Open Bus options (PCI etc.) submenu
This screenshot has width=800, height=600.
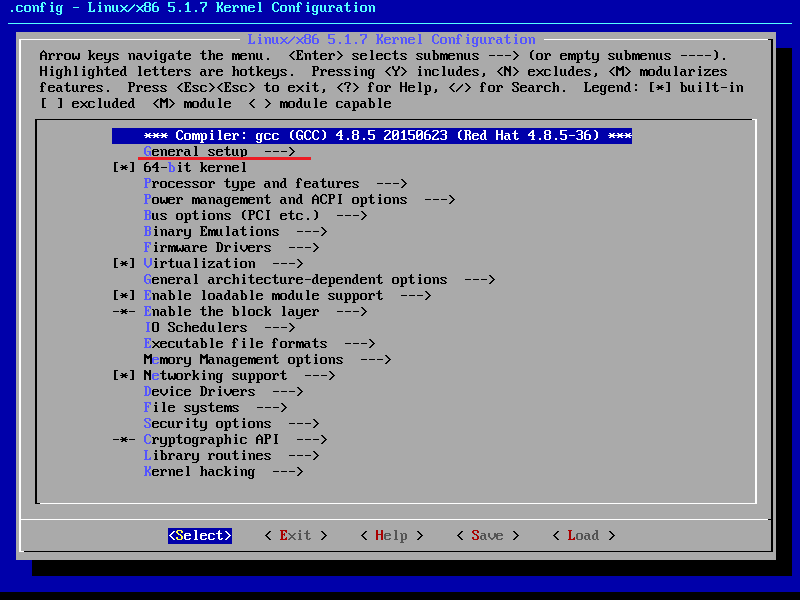tap(255, 216)
